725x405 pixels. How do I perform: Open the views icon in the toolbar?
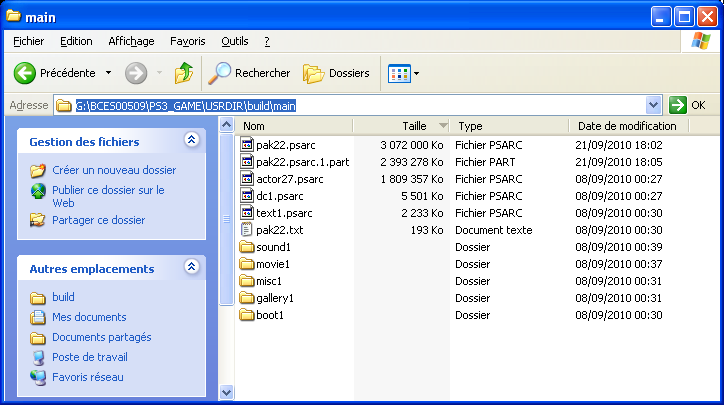point(399,73)
